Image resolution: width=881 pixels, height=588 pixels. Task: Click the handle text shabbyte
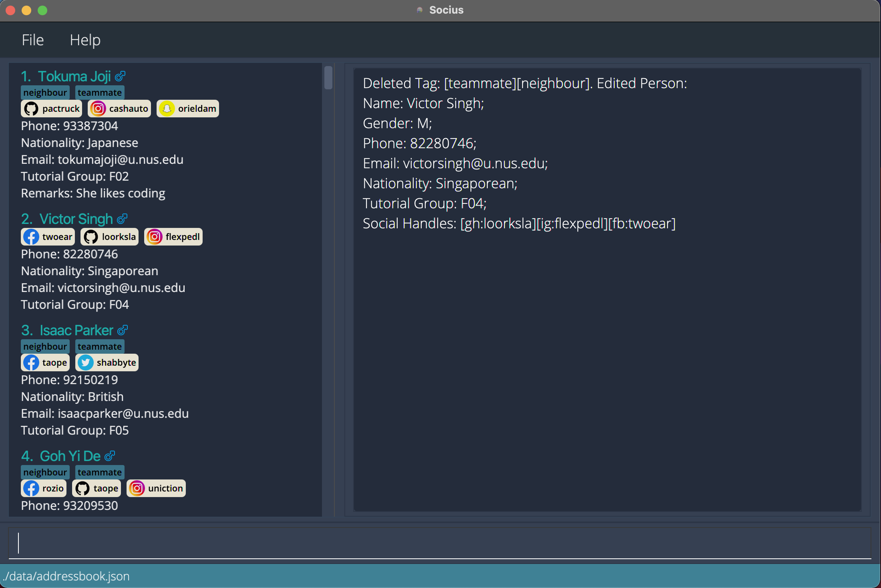117,362
